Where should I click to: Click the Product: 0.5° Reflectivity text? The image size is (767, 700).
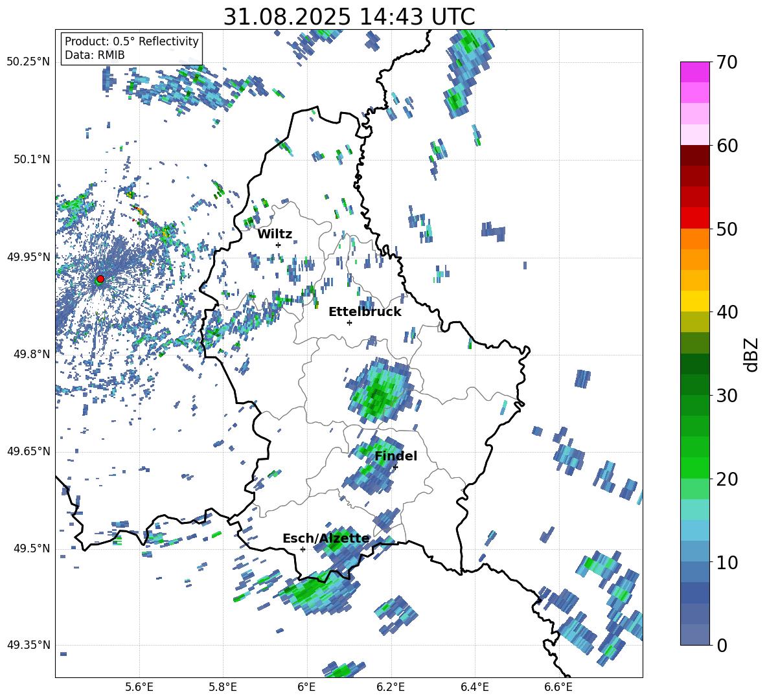[x=132, y=41]
